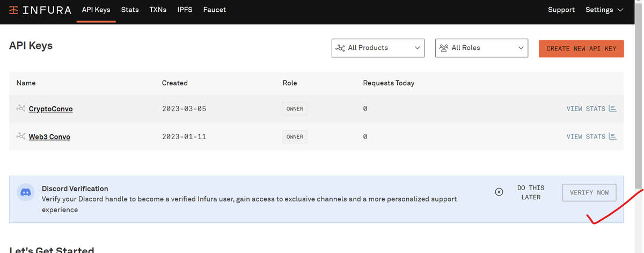Open the All Products dropdown

coord(378,48)
